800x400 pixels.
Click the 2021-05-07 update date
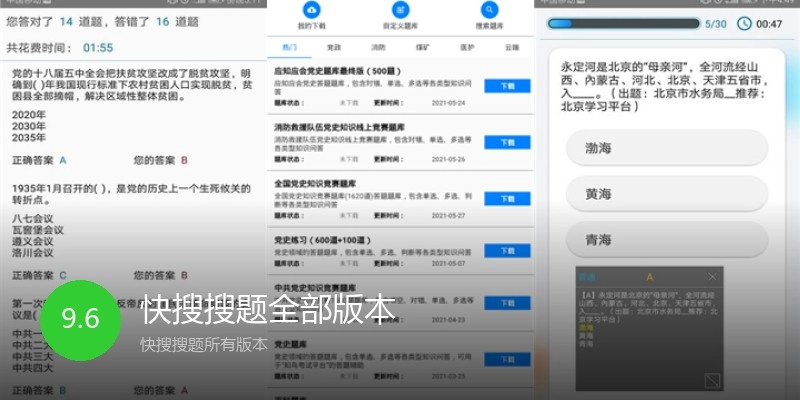[x=448, y=264]
